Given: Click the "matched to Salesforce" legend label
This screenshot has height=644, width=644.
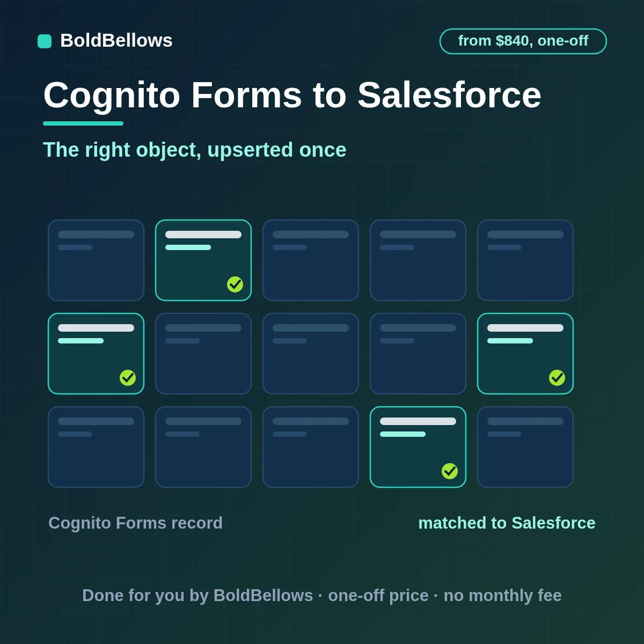Looking at the screenshot, I should pos(507,523).
